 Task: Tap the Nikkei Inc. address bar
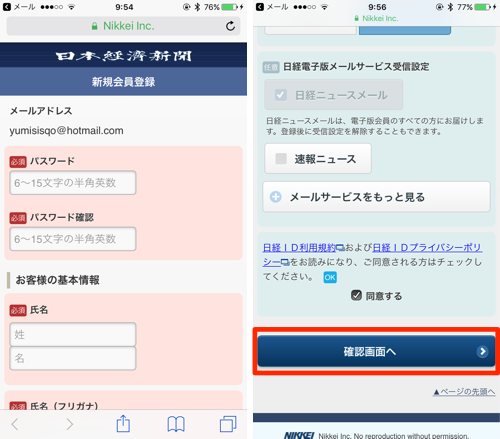point(123,26)
